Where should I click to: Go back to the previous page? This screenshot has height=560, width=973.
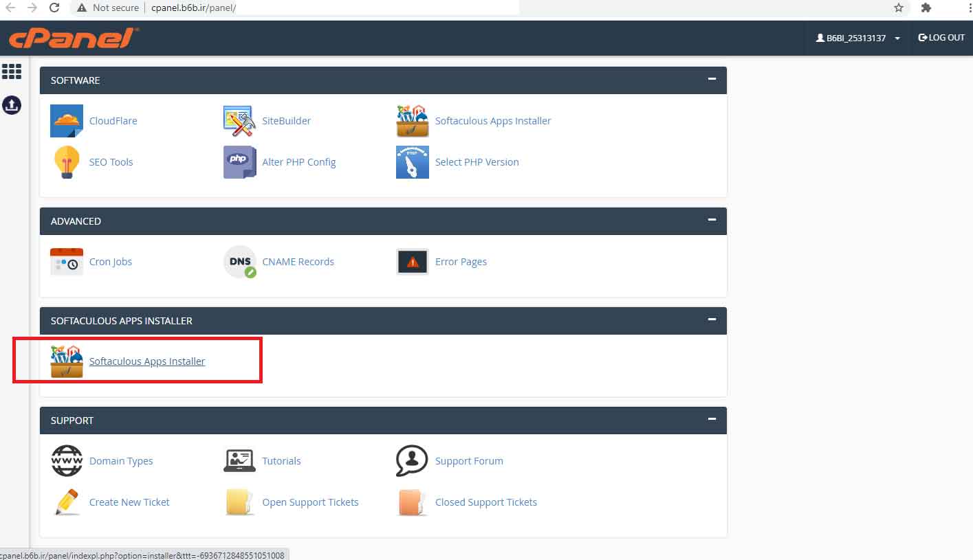tap(10, 8)
